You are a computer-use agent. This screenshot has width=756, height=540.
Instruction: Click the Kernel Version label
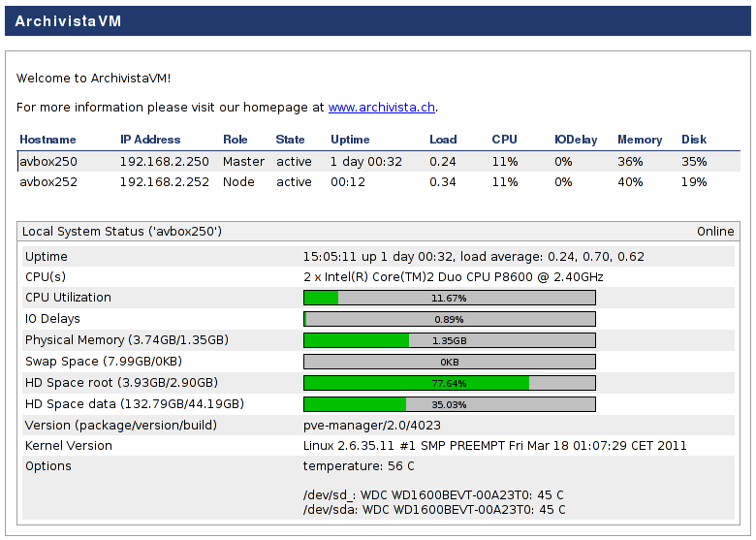69,446
